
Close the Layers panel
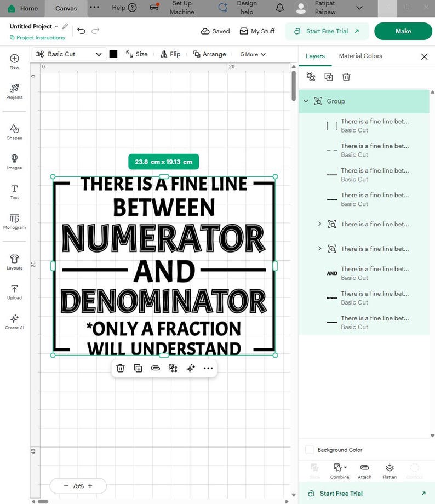coord(425,56)
